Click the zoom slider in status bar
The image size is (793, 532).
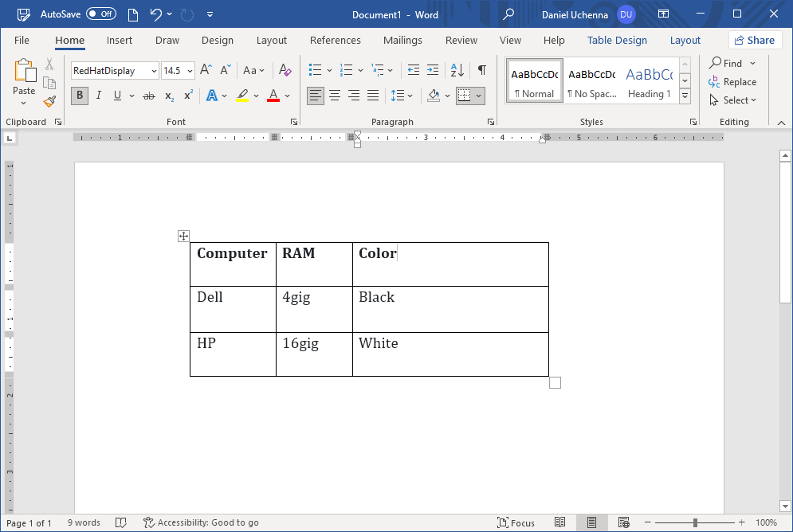click(695, 523)
